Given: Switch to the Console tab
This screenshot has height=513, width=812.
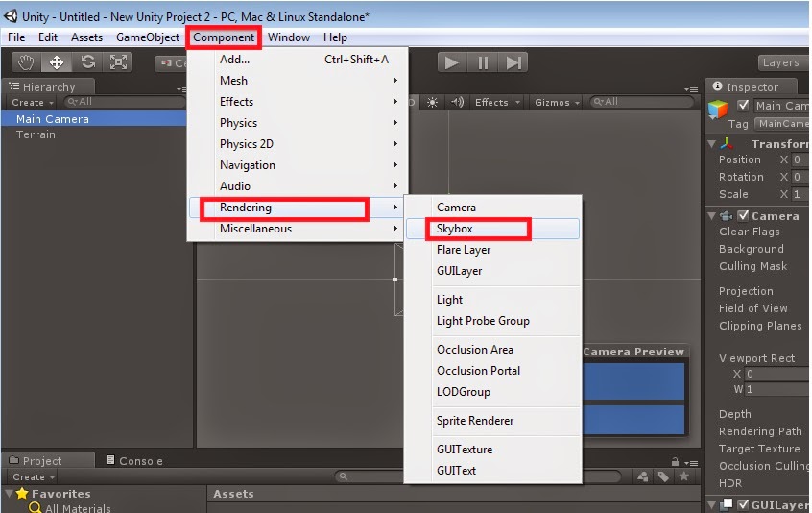Looking at the screenshot, I should 134,461.
